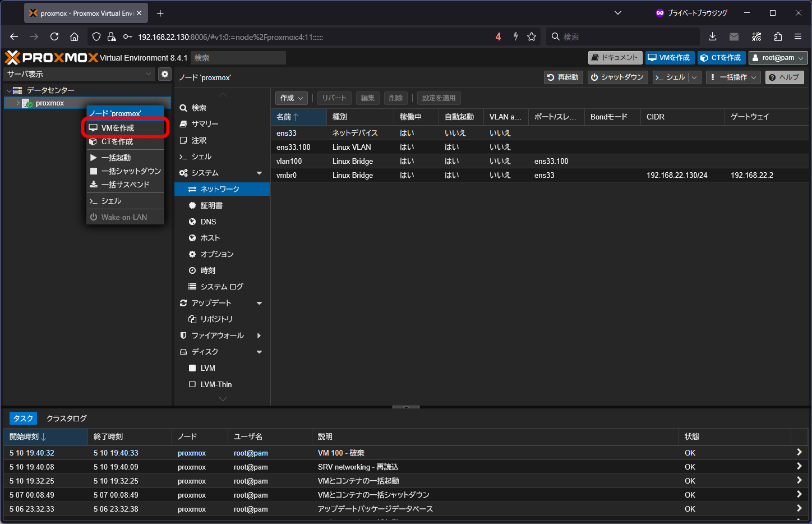The width and height of the screenshot is (812, 524).
Task: Choose シェル in context menu
Action: 125,201
